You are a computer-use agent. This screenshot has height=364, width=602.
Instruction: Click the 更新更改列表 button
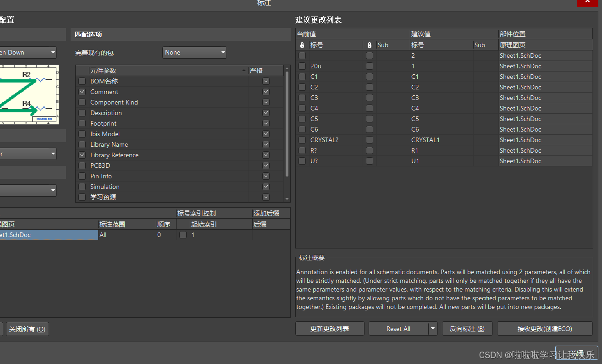pos(330,329)
